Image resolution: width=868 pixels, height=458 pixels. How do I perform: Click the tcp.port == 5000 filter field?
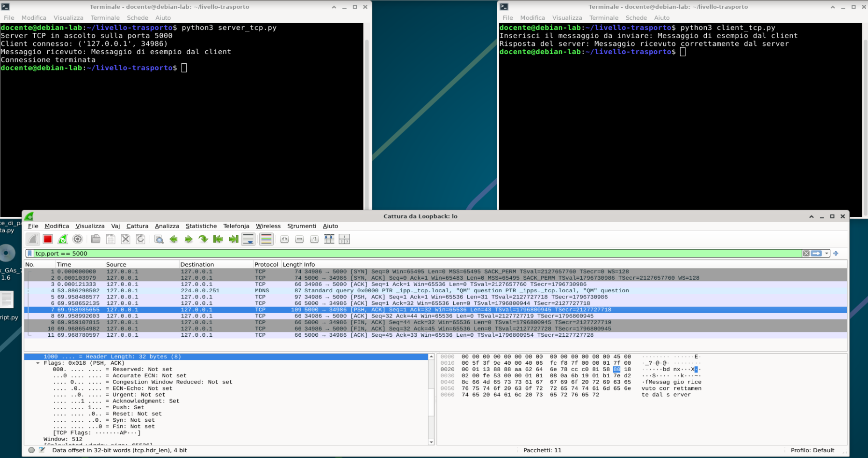point(418,253)
